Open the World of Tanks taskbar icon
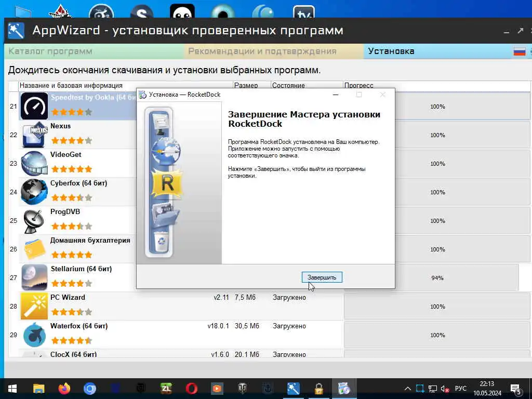This screenshot has width=532, height=399. coord(242,389)
